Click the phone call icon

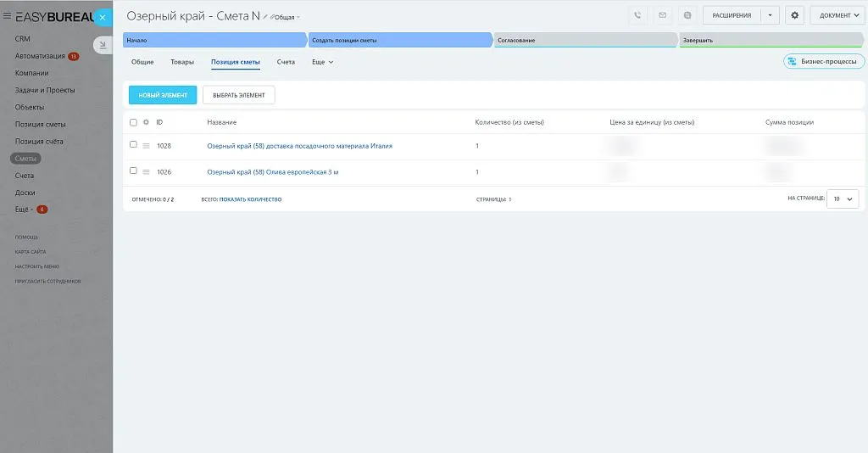pos(637,15)
